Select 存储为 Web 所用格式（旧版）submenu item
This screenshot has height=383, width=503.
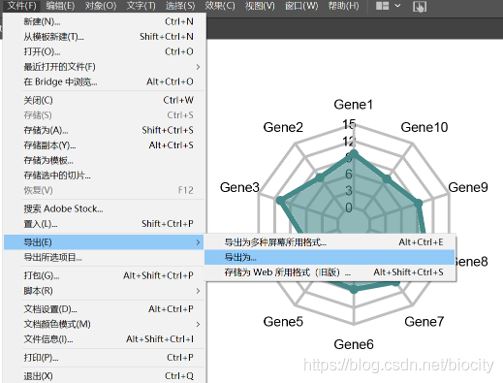(x=330, y=272)
